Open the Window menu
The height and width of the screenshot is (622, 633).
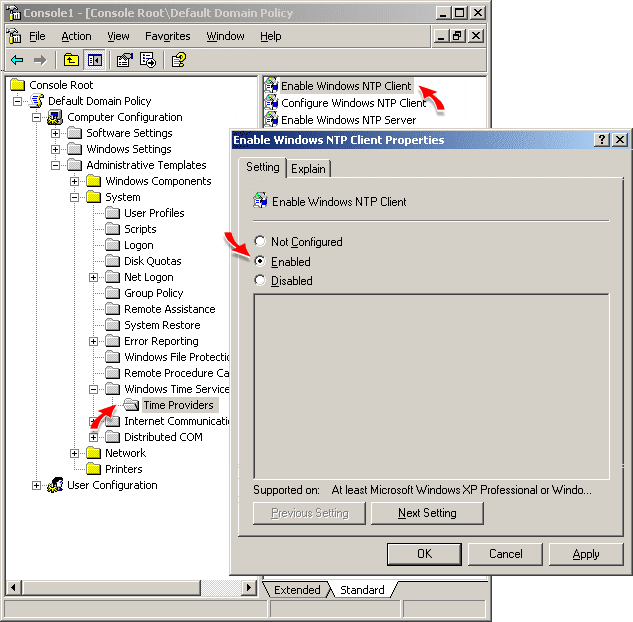225,36
